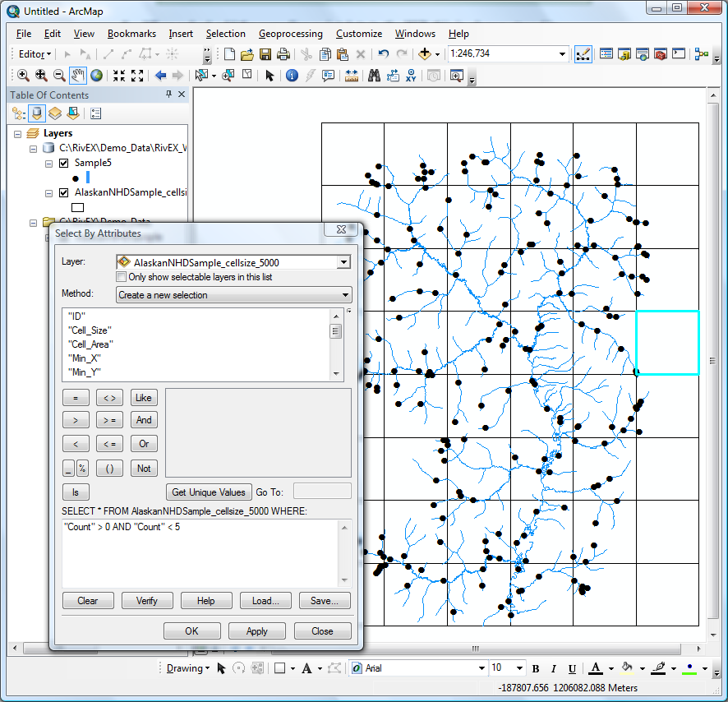Switch to List By Visibility
This screenshot has height=702, width=728.
(x=55, y=113)
